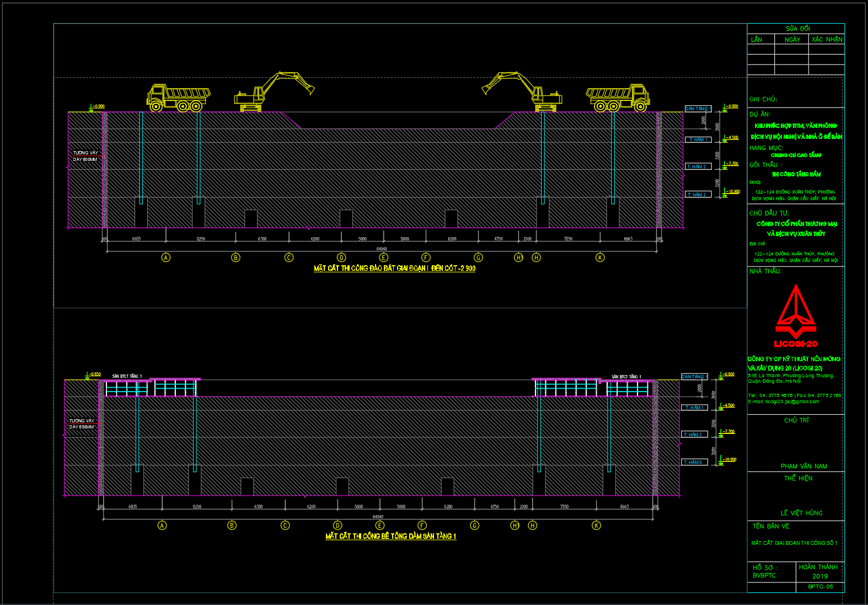Pick the right dump truck symbol
This screenshot has height=605, width=868.
pyautogui.click(x=618, y=98)
